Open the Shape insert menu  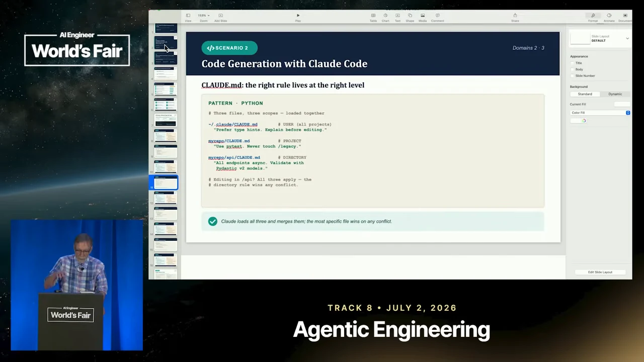tap(410, 18)
